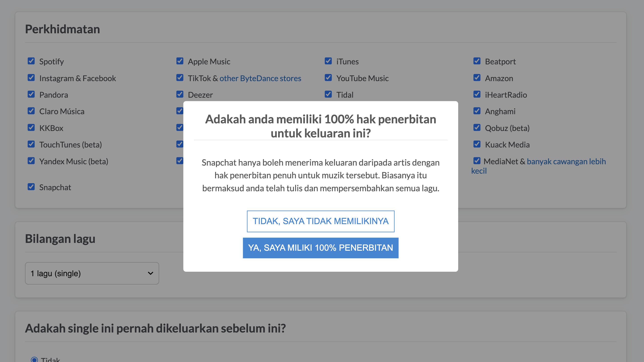This screenshot has width=644, height=362.
Task: Follow the "banyak cawangan lebih kecil" link
Action: 566,162
